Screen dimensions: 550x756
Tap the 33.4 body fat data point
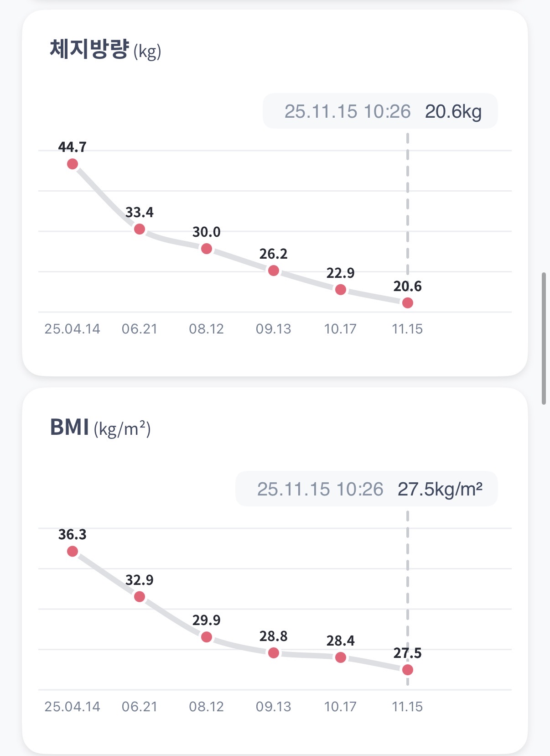[x=140, y=229]
